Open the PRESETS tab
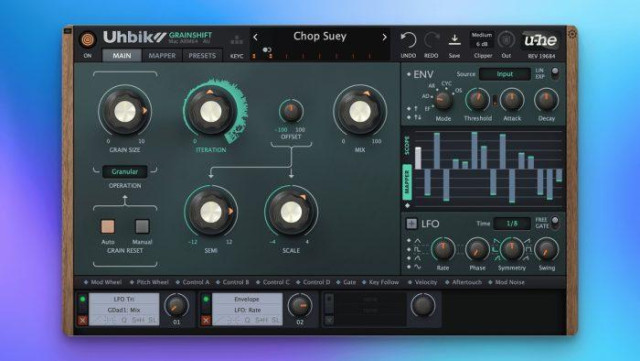The width and height of the screenshot is (640, 361). tap(202, 56)
